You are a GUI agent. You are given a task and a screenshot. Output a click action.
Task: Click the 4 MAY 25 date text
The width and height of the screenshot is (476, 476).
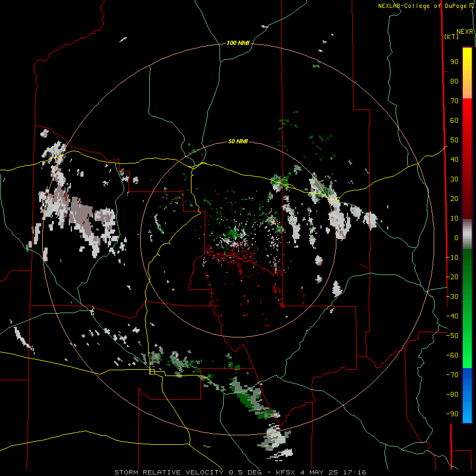pos(319,472)
